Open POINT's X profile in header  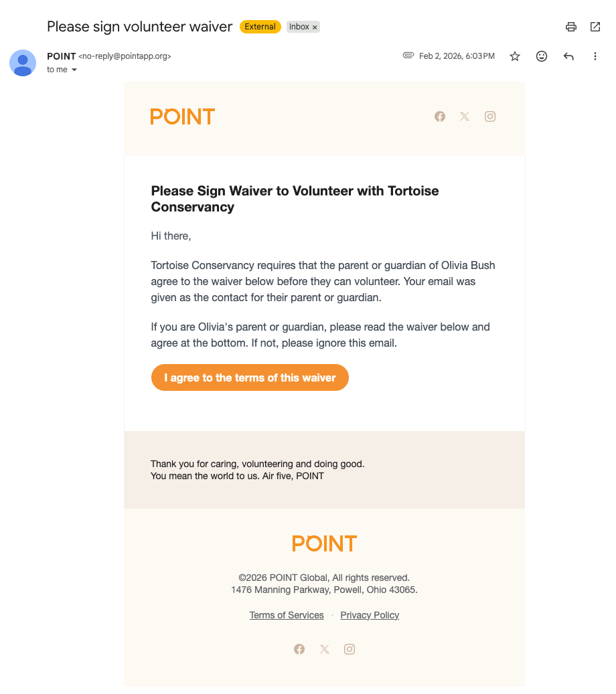(465, 116)
